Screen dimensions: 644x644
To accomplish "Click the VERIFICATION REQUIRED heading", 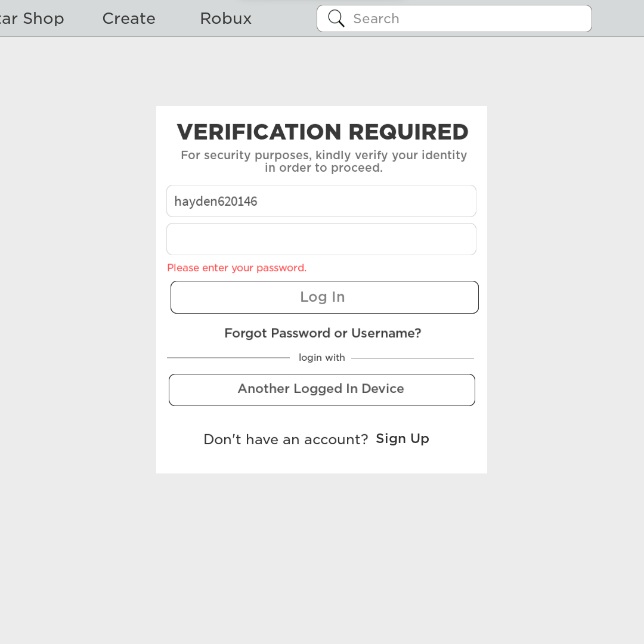I will [x=323, y=132].
